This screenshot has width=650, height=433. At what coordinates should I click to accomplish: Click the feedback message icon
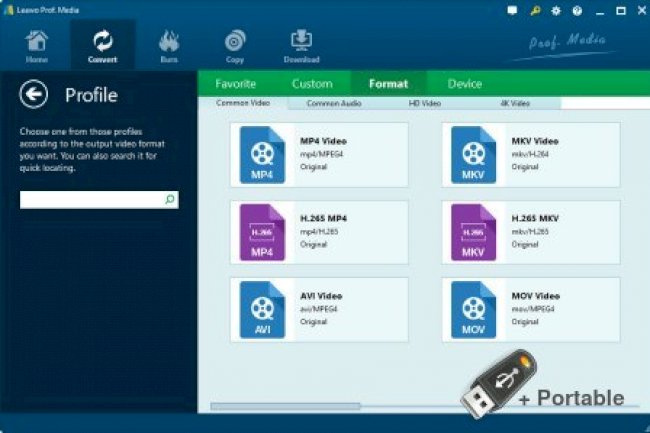513,10
